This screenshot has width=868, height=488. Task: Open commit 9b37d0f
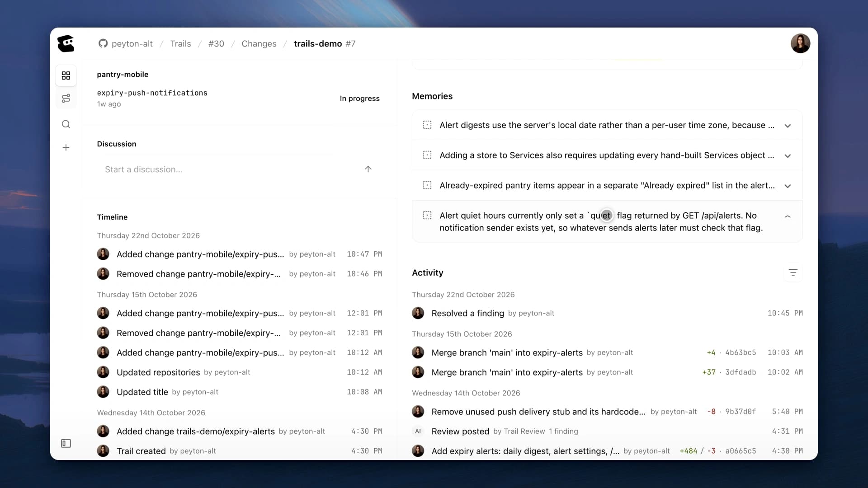tap(741, 412)
